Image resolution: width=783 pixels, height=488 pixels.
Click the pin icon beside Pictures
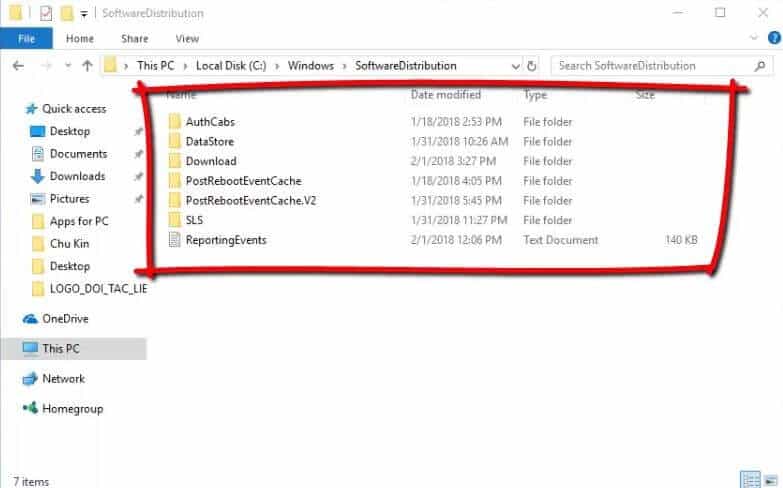tap(138, 199)
